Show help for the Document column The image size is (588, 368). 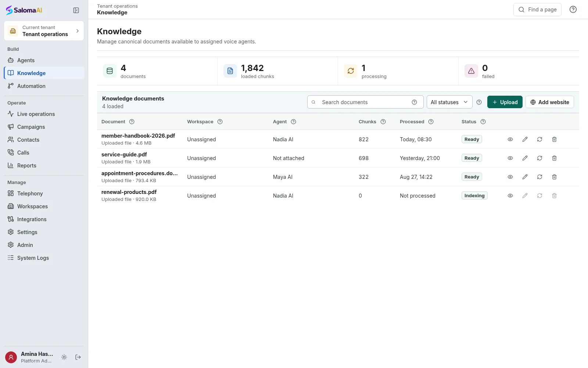coord(132,122)
